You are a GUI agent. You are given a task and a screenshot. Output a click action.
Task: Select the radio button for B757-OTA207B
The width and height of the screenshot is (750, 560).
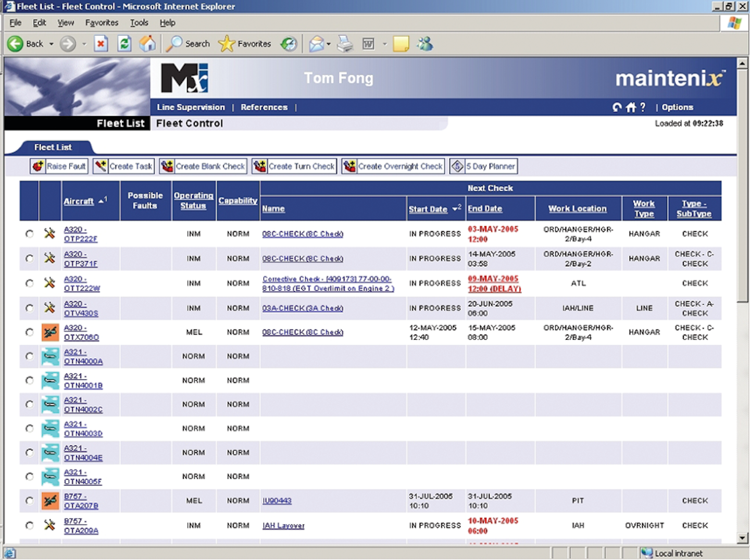tap(29, 501)
